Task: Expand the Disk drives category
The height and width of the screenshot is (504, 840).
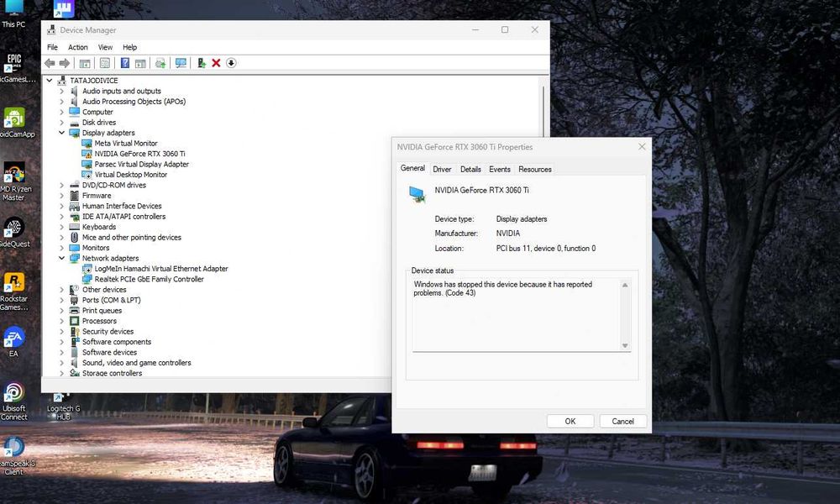Action: point(61,123)
